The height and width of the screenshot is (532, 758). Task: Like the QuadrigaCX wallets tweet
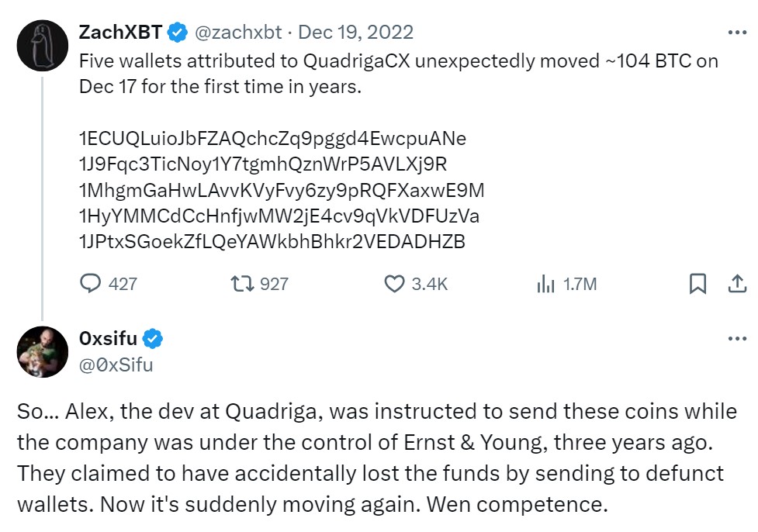394,284
